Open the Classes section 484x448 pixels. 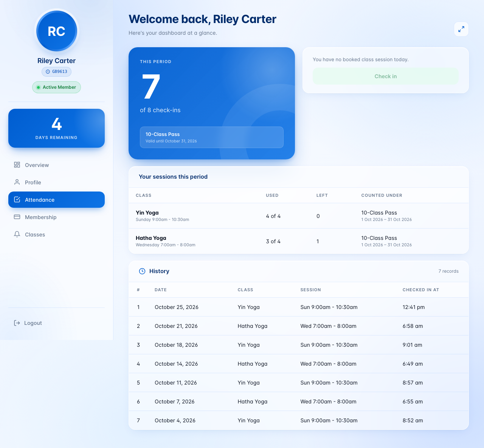56,234
